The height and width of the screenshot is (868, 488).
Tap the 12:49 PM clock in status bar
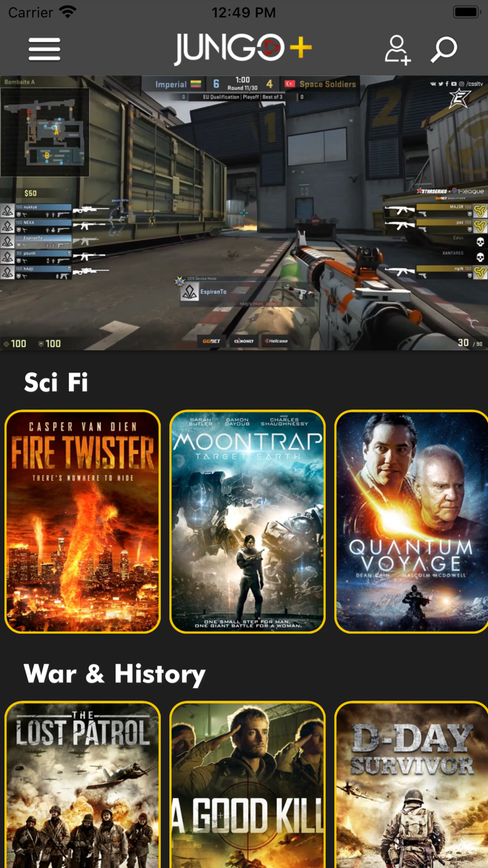coord(243,12)
